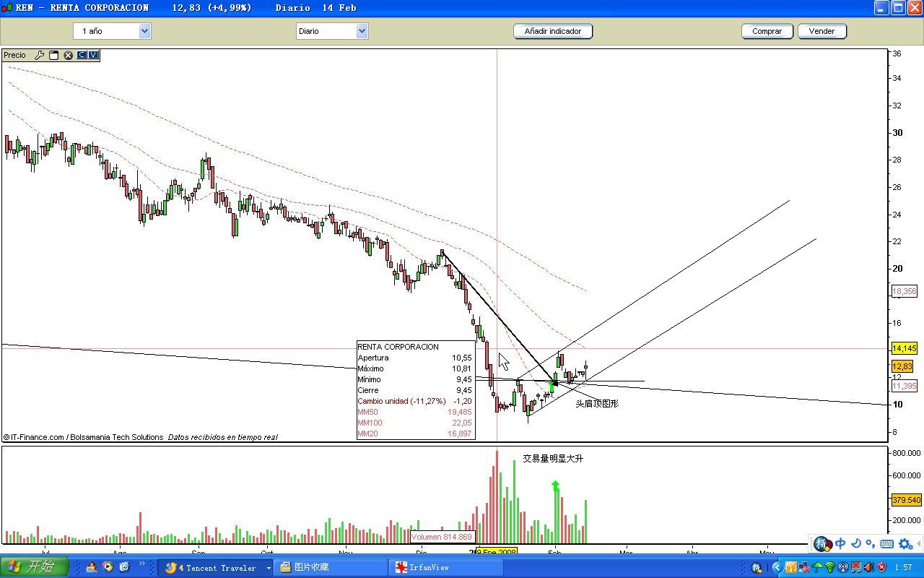Toggle the half-moon full/half width mode
The image size is (924, 578).
click(856, 544)
